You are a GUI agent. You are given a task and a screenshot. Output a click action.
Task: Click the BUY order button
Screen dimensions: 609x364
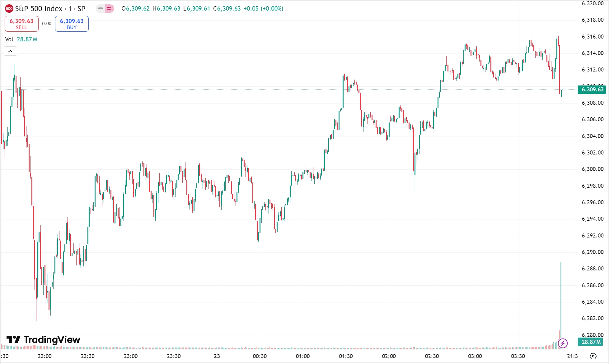click(x=72, y=23)
